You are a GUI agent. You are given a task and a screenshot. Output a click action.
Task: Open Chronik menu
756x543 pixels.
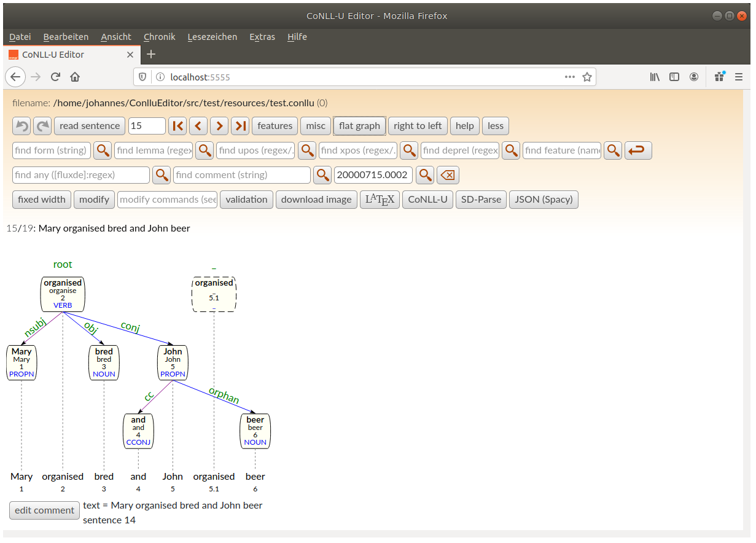coord(160,37)
